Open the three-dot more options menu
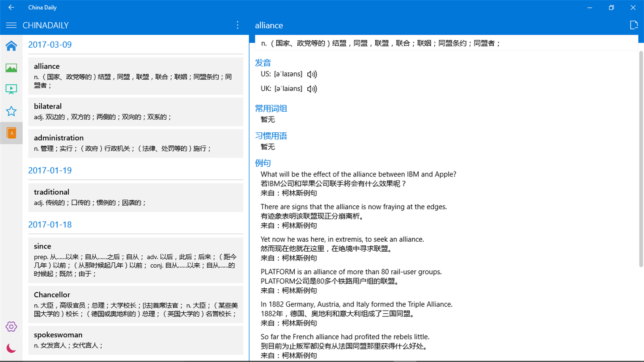The image size is (644, 362). (237, 25)
